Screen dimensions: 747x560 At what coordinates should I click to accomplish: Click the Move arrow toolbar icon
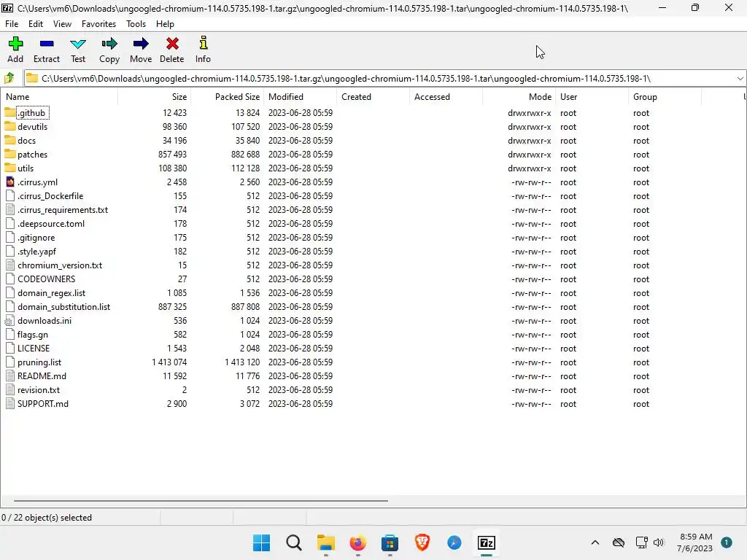point(141,44)
